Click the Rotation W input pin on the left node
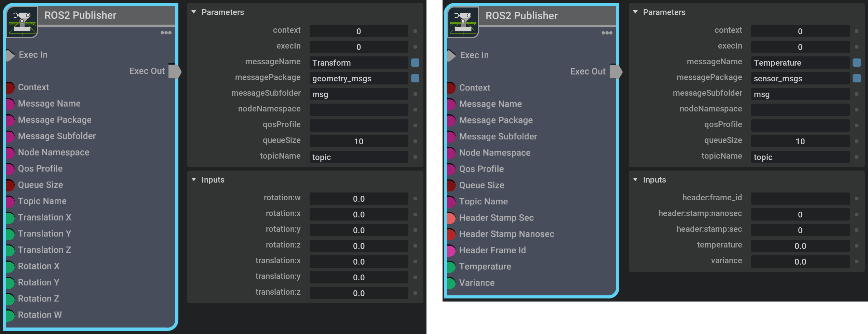The height and width of the screenshot is (334, 868). (10, 315)
